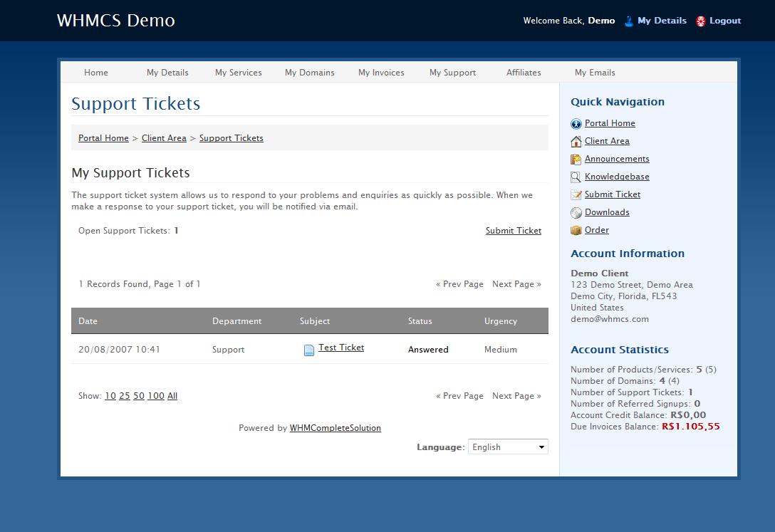Click the Downloads disc icon
Screen dimensions: 775x532
(x=576, y=213)
